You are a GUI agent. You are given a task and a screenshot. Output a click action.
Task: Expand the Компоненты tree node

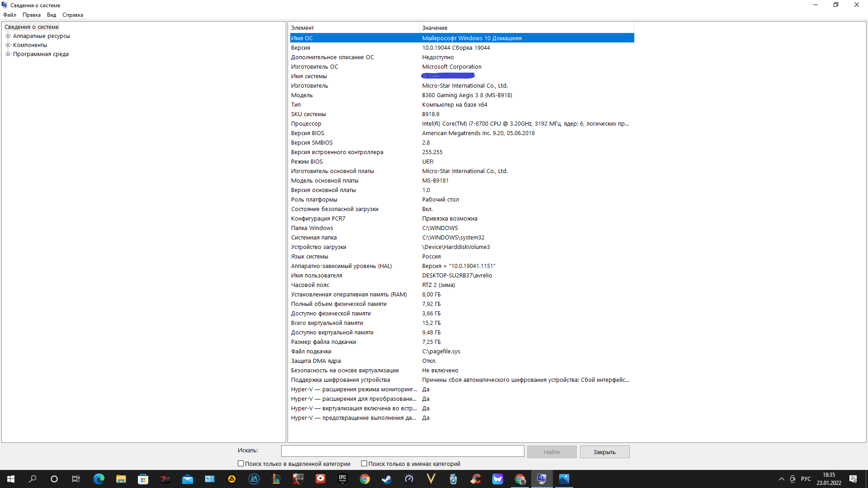coord(8,45)
